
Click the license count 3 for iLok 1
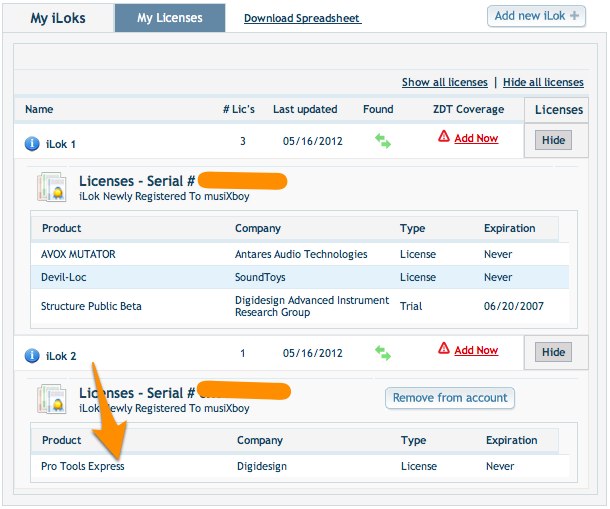point(243,141)
